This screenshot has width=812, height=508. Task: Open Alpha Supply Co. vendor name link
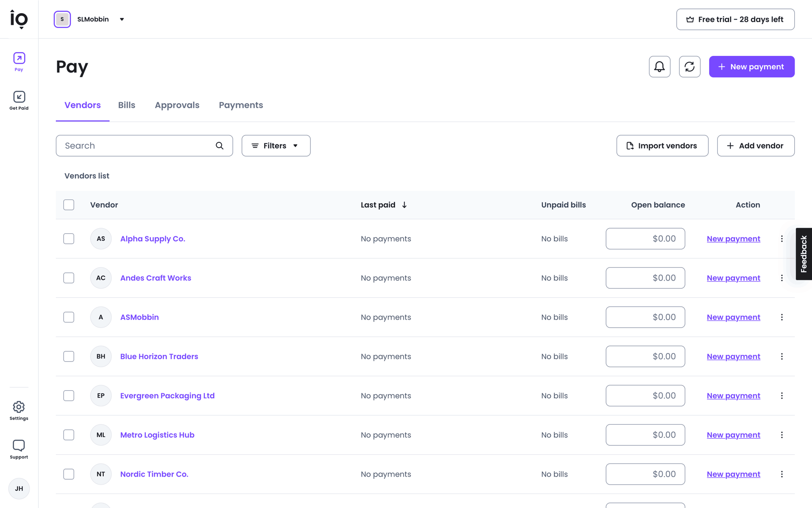153,239
